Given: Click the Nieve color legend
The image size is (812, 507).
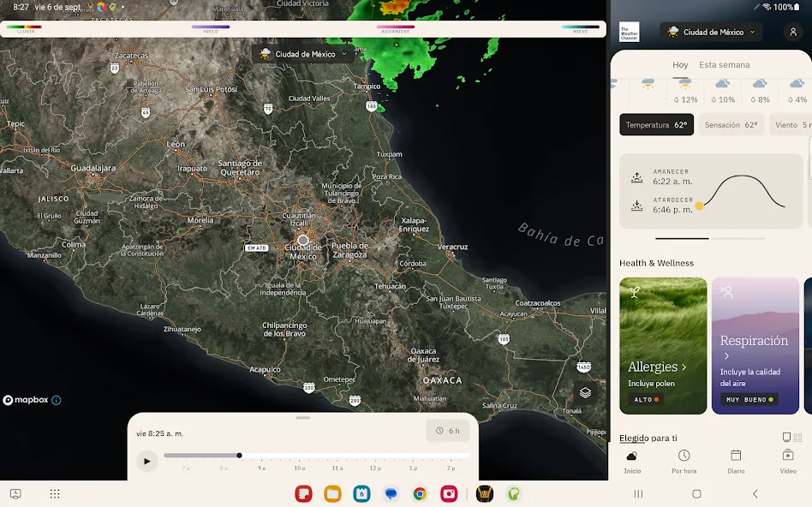Looking at the screenshot, I should point(580,28).
